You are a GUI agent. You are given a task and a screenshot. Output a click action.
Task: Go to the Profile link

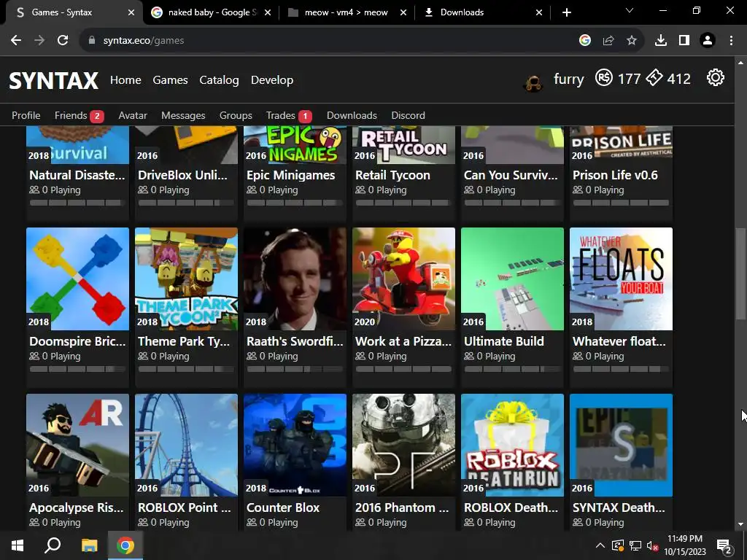(26, 115)
